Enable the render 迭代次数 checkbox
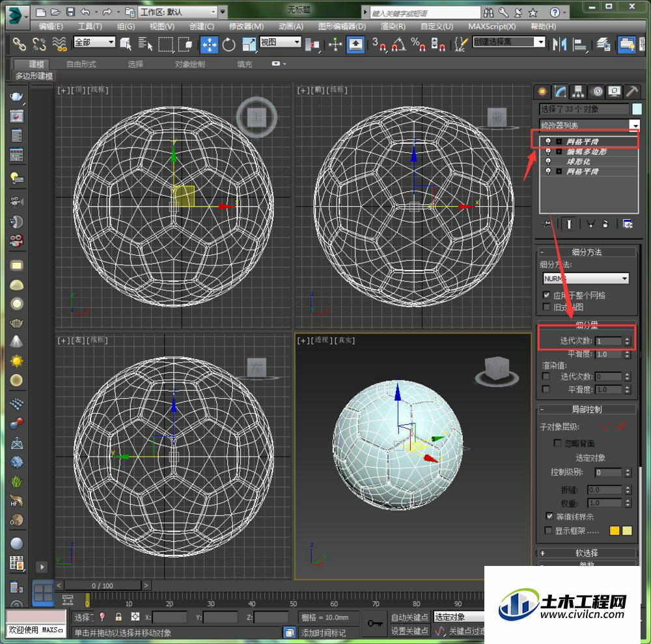The width and height of the screenshot is (651, 644). (546, 376)
